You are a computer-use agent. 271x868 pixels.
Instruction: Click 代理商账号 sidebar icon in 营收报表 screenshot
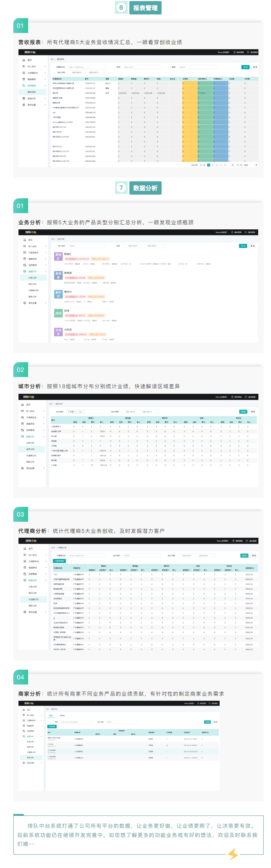point(24,73)
